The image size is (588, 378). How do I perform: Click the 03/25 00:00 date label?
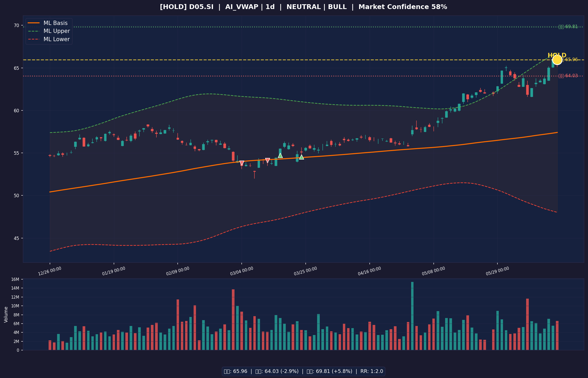click(305, 271)
